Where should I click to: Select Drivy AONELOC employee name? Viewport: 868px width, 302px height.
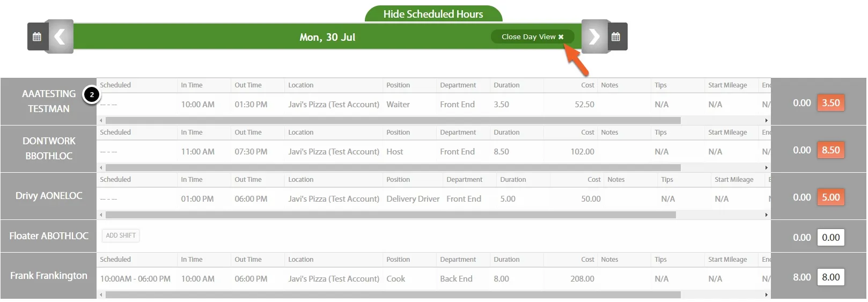point(49,195)
